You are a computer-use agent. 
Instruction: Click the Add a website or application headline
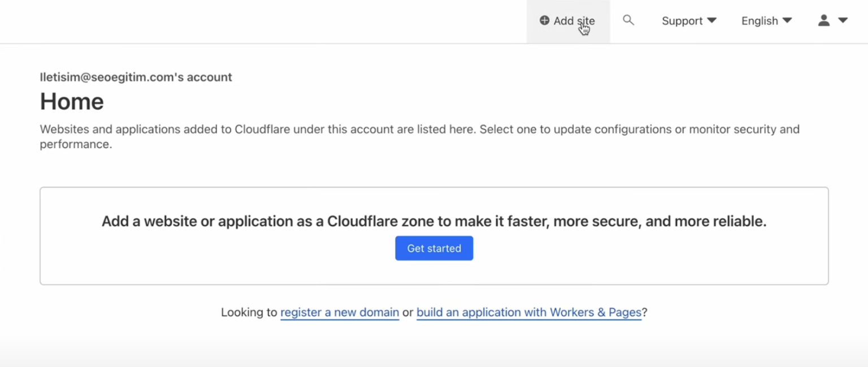coord(433,221)
